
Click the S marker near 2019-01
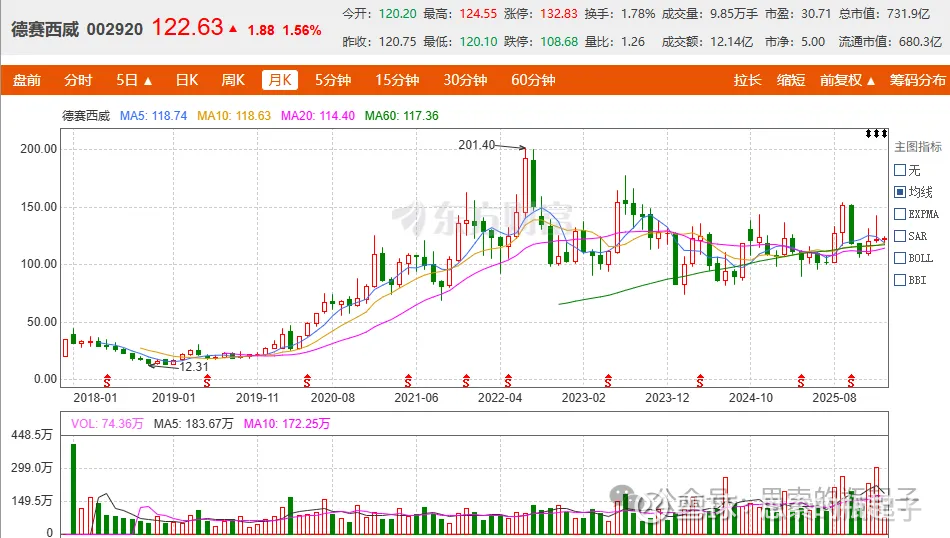click(207, 380)
